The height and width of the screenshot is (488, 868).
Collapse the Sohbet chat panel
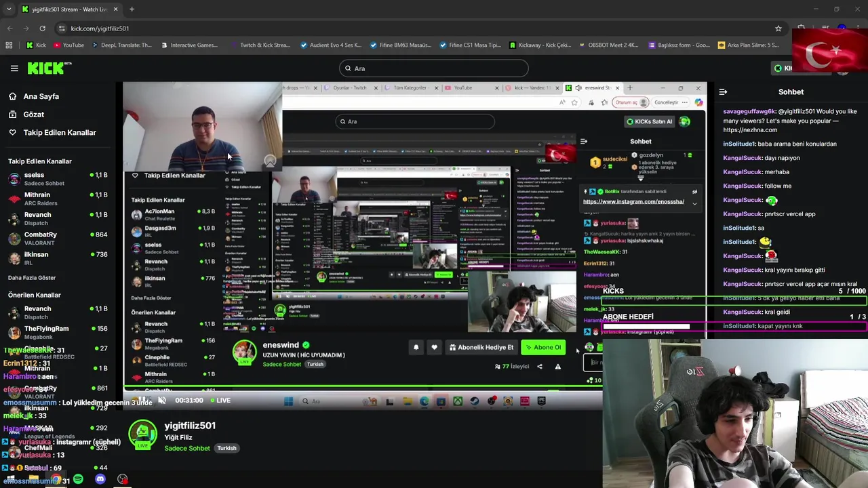(723, 91)
